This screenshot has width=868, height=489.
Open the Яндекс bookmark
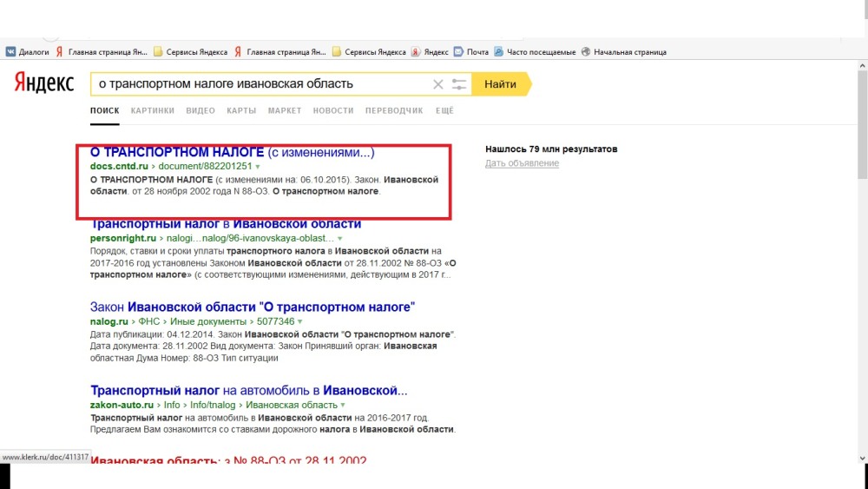tap(430, 52)
